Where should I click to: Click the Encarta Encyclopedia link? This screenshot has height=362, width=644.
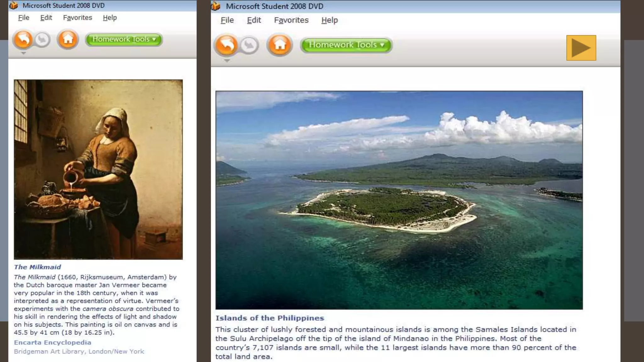tap(53, 343)
